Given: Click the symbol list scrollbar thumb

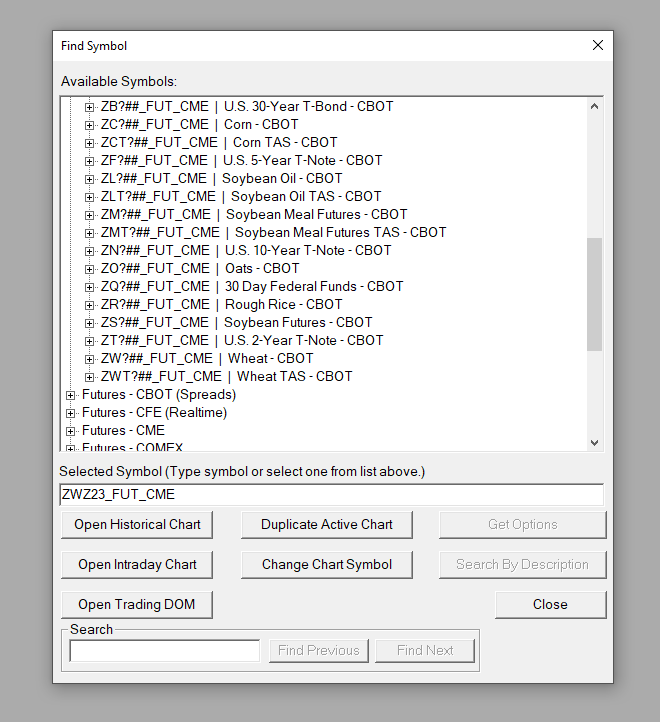Looking at the screenshot, I should coord(595,294).
